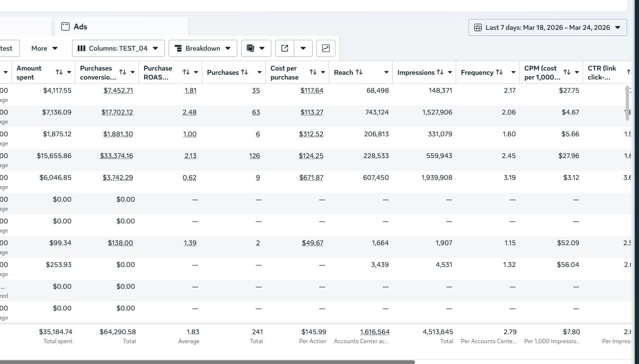Sort Frequency column with arrows icon

[499, 72]
